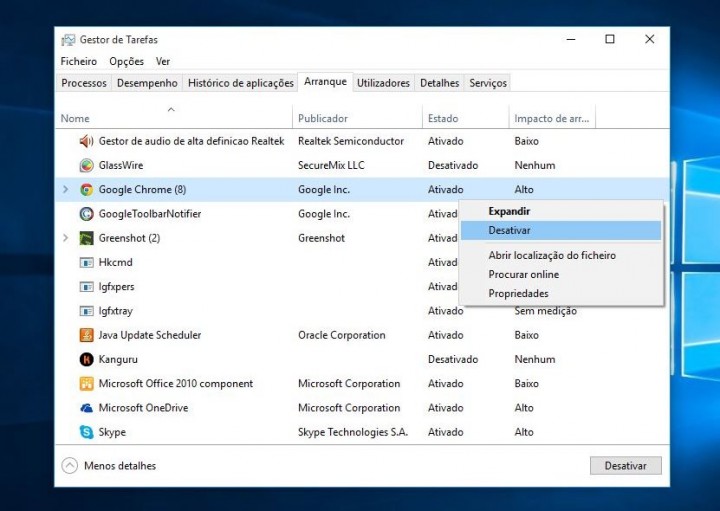Click the Skype icon in the list
Viewport: 720px width, 511px height.
tap(86, 432)
